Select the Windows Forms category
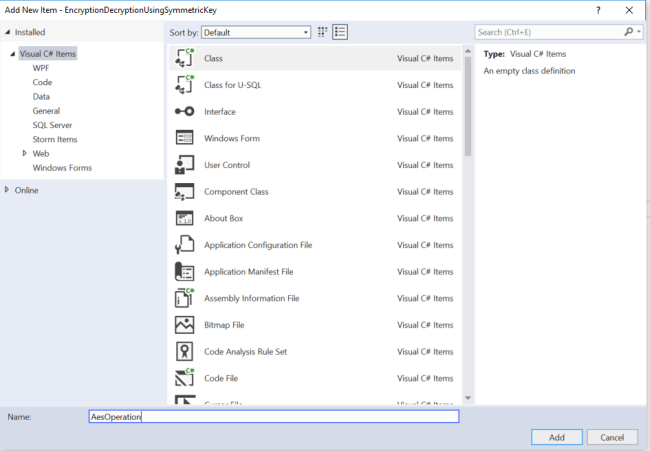The image size is (650, 451). point(62,167)
